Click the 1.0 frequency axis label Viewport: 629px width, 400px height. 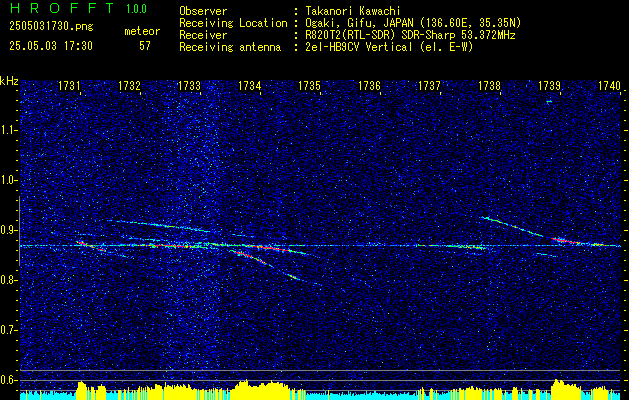click(x=9, y=181)
